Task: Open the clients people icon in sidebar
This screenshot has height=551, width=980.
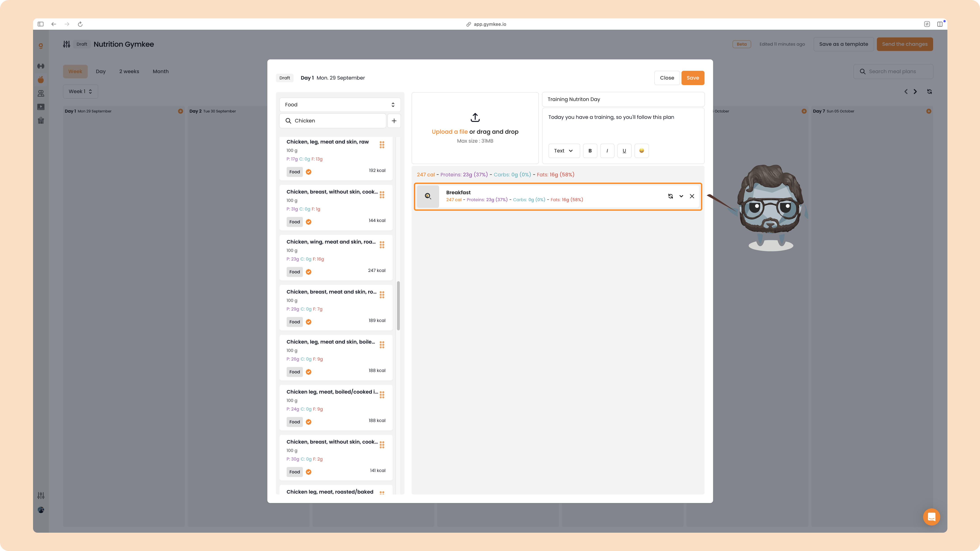Action: point(41,93)
